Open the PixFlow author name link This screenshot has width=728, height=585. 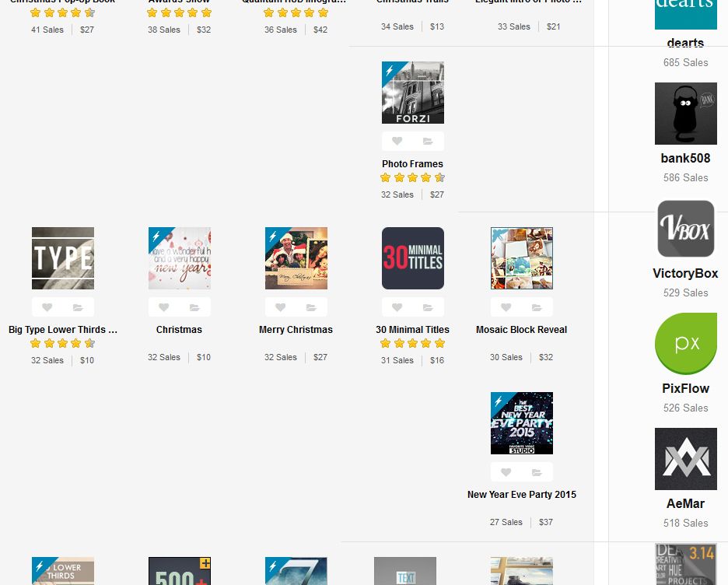(685, 389)
